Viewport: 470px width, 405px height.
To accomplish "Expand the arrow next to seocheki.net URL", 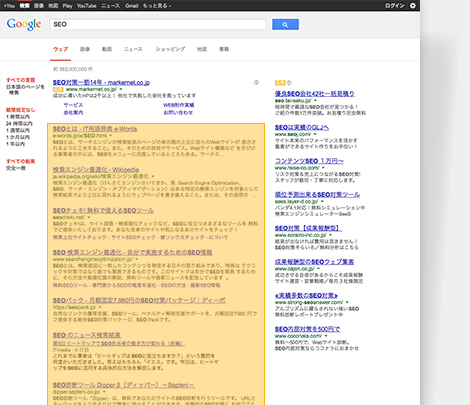I will coord(89,217).
